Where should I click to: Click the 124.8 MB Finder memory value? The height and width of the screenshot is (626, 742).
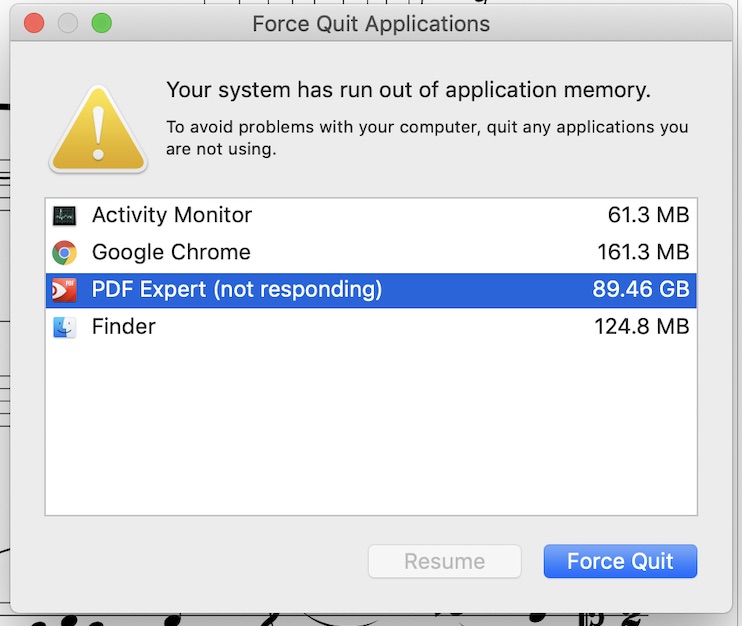[x=642, y=326]
